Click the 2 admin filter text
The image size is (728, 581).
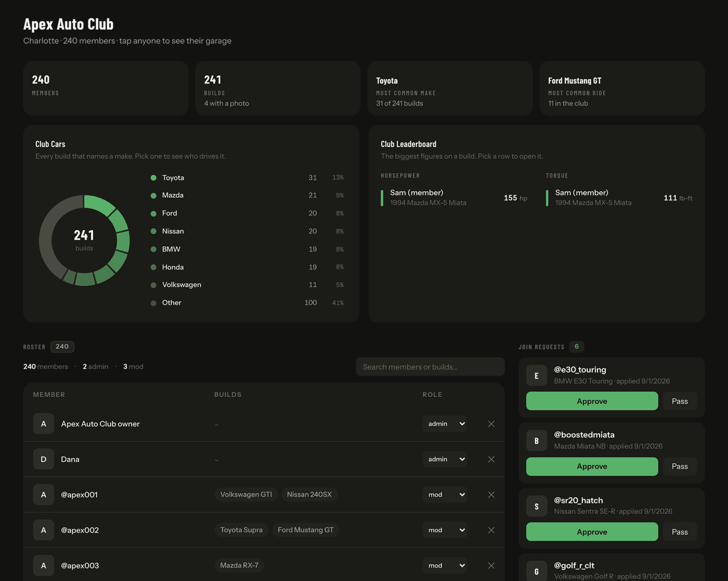[x=96, y=366]
